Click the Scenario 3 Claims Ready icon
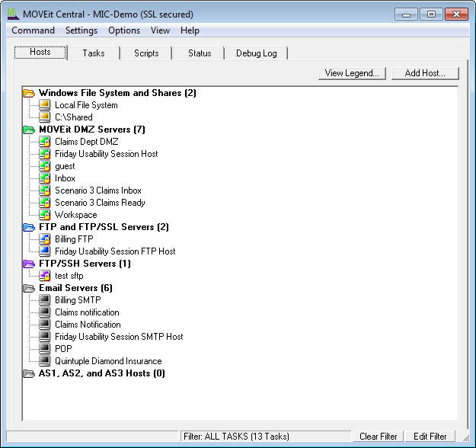476x448 pixels. click(45, 203)
